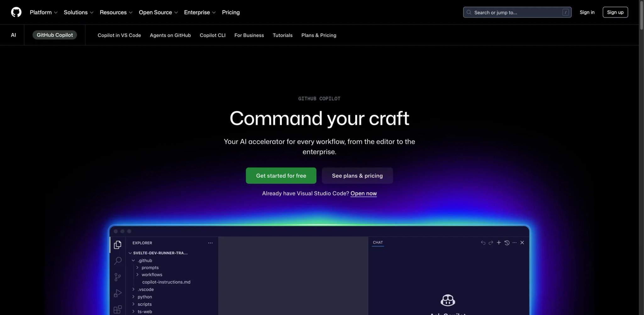
Task: Click the undo arrow in the Chat panel
Action: (483, 242)
